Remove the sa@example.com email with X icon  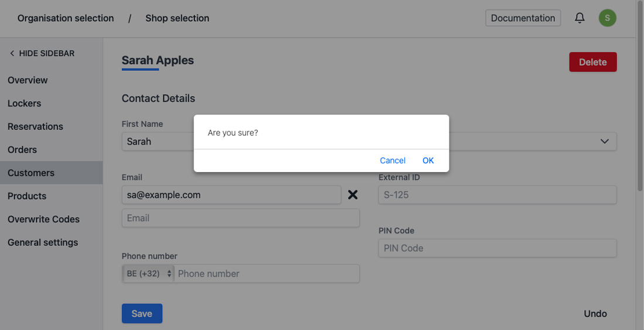[x=353, y=195]
